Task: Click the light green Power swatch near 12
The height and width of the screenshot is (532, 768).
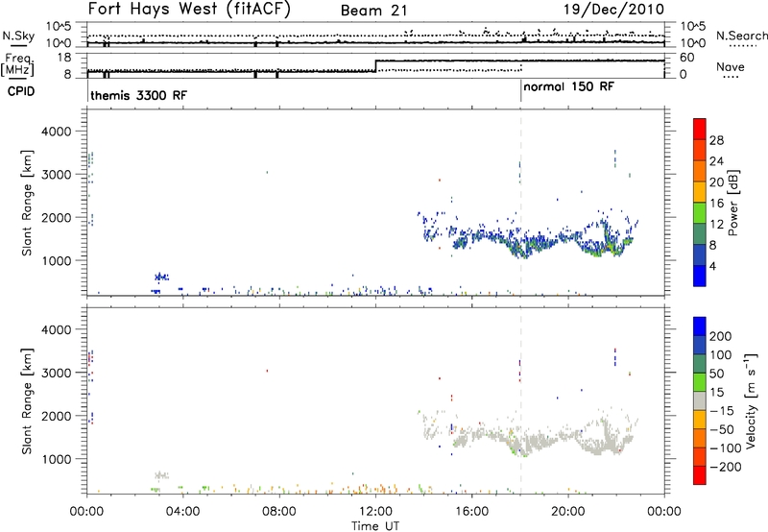Action: (x=700, y=213)
